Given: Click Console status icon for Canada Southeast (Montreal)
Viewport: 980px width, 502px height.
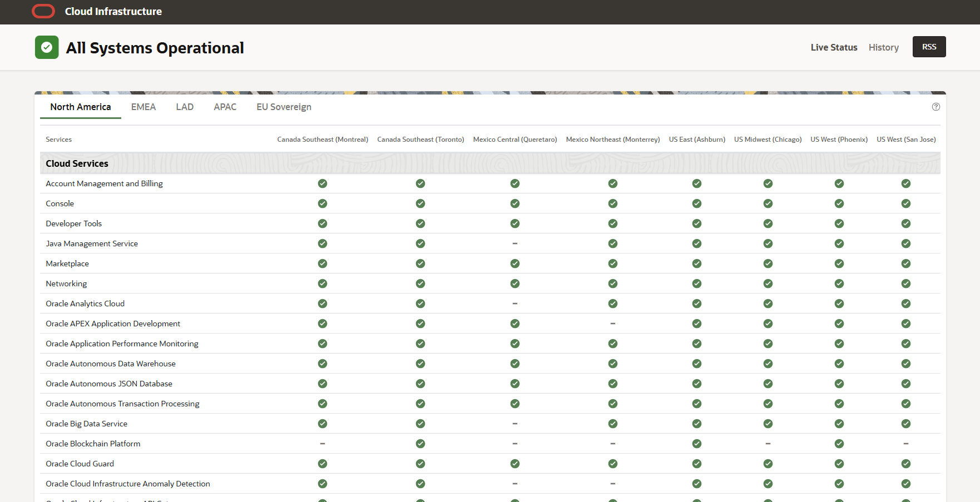Looking at the screenshot, I should 323,203.
